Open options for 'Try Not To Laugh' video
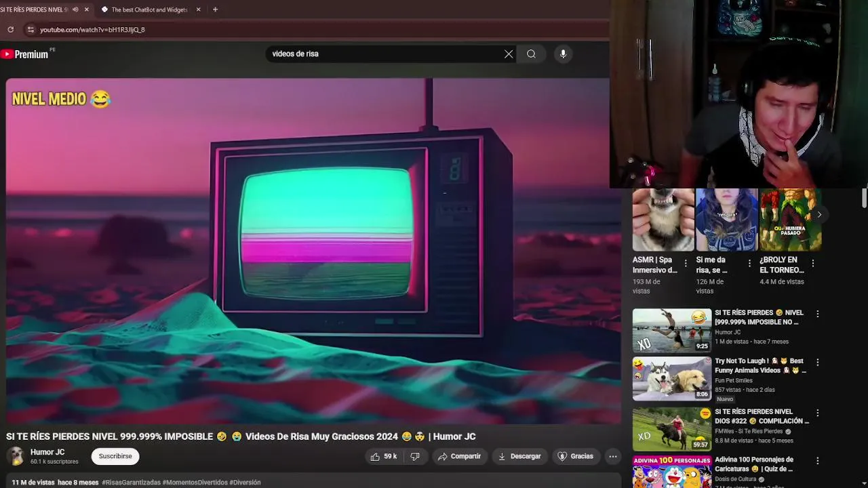Screen dimensions: 868x488 pyautogui.click(x=817, y=363)
